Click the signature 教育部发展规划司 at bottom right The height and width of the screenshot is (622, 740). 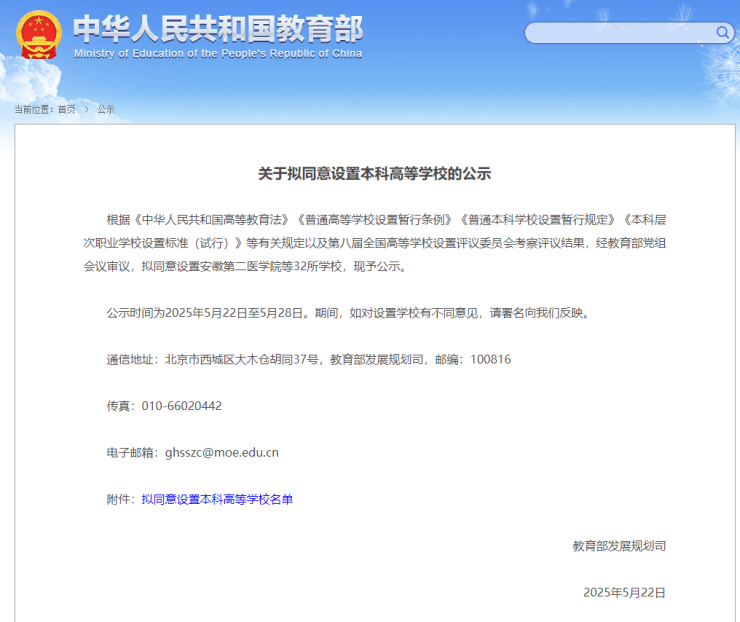(x=619, y=546)
